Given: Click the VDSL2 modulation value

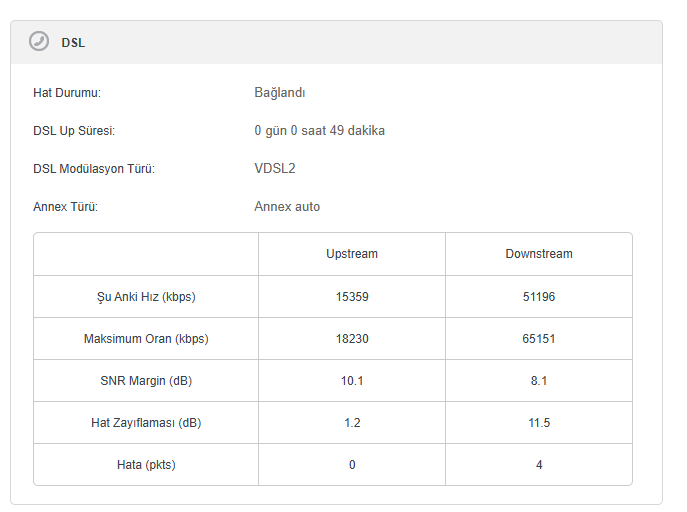Looking at the screenshot, I should point(275,169).
